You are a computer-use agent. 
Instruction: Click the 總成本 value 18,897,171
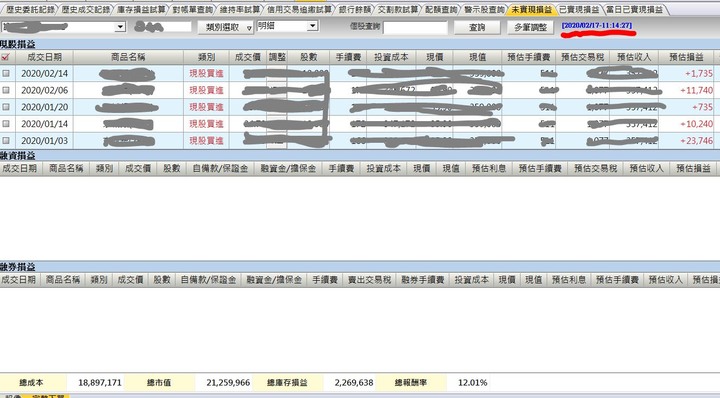coord(100,382)
